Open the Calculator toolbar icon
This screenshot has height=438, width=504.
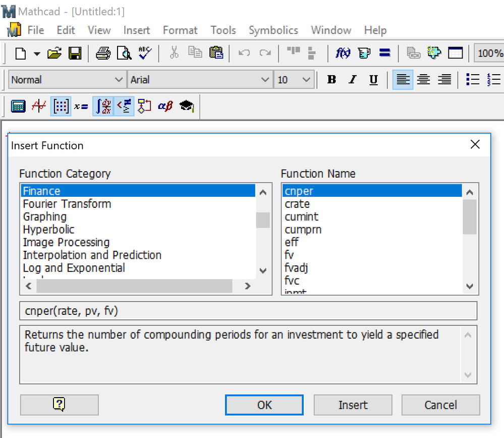pyautogui.click(x=18, y=106)
